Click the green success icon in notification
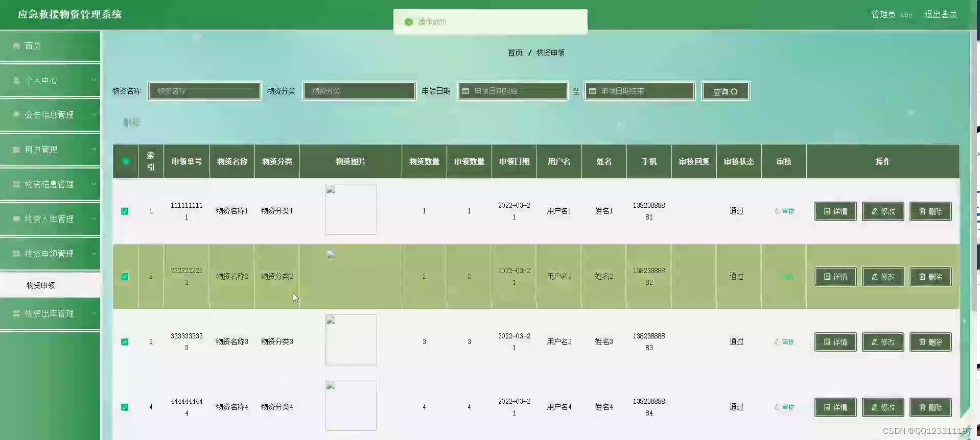The height and width of the screenshot is (440, 980). coord(408,22)
